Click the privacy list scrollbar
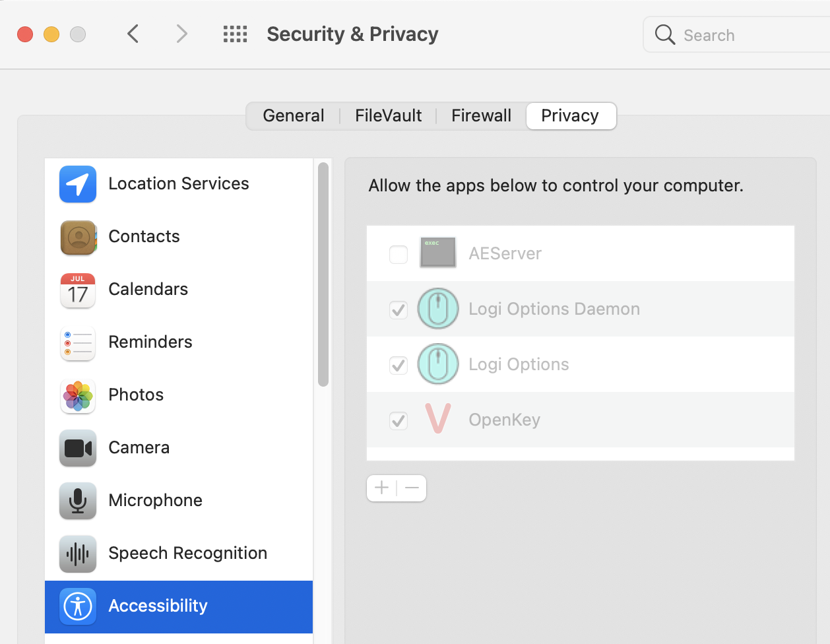 pyautogui.click(x=323, y=274)
